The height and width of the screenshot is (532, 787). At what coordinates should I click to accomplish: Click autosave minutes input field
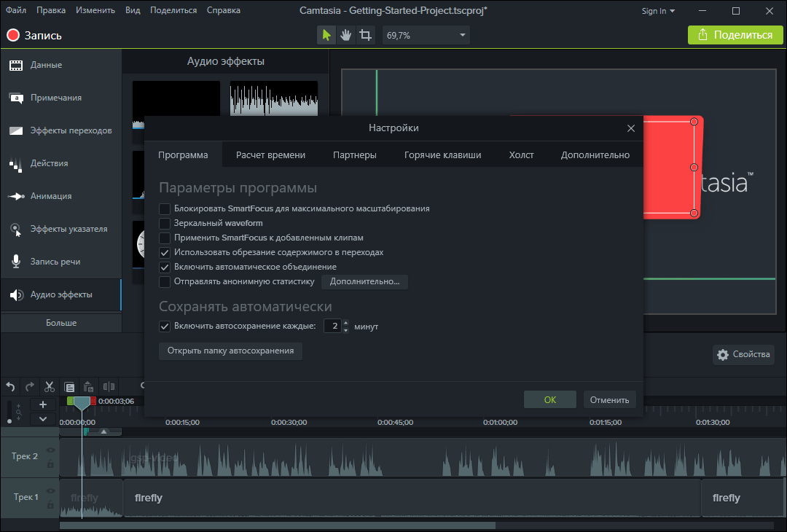[333, 326]
